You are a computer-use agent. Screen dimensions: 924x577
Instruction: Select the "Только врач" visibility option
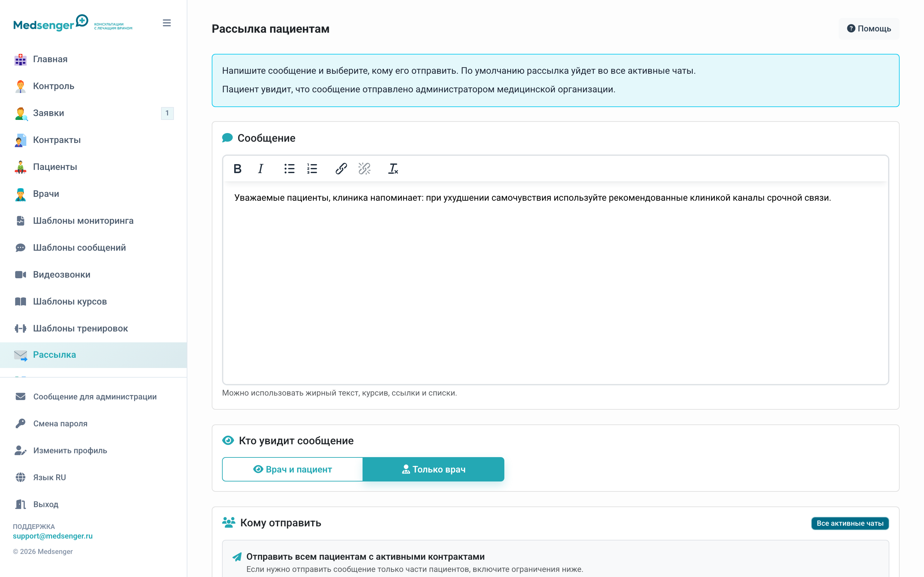(433, 469)
